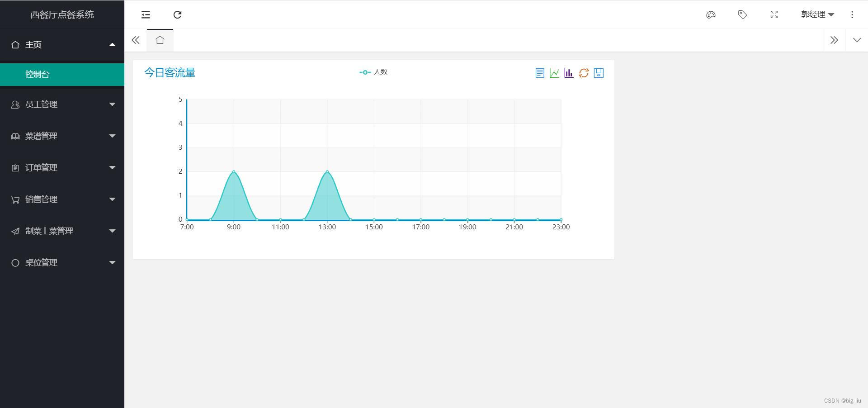This screenshot has height=408, width=868.
Task: Click the arrow next to 员工管理
Action: point(113,104)
